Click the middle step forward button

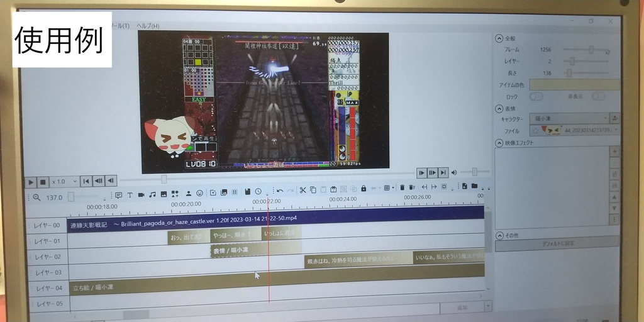[x=432, y=173]
